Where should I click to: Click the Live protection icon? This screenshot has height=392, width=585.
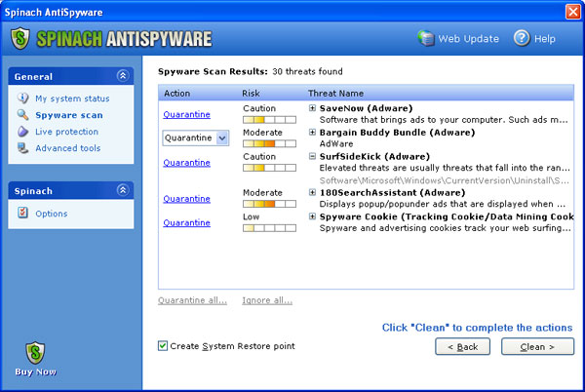(22, 132)
